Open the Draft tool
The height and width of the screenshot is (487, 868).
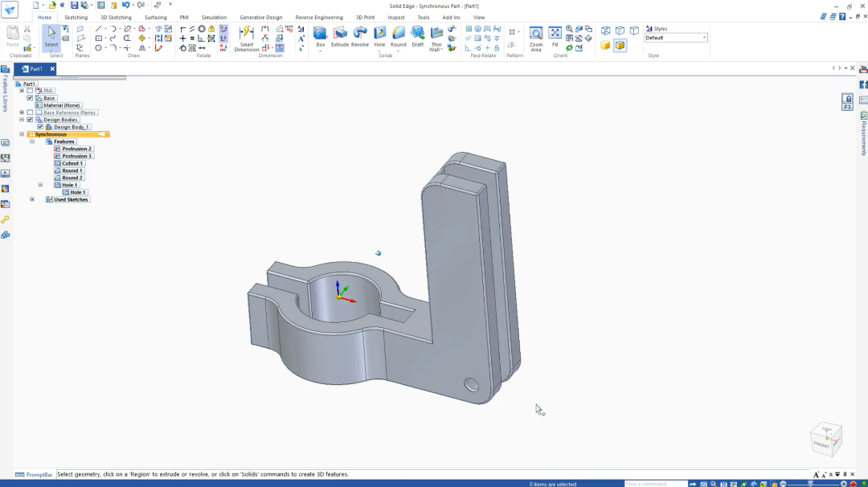tap(417, 36)
